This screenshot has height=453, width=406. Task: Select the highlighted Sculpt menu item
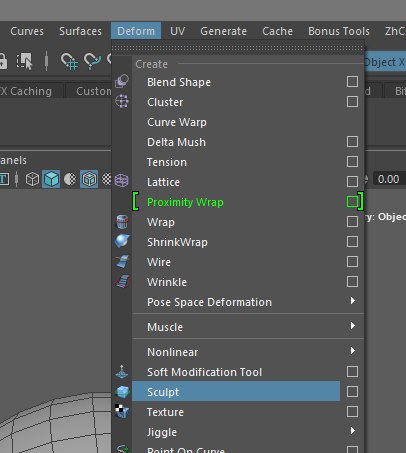point(236,392)
